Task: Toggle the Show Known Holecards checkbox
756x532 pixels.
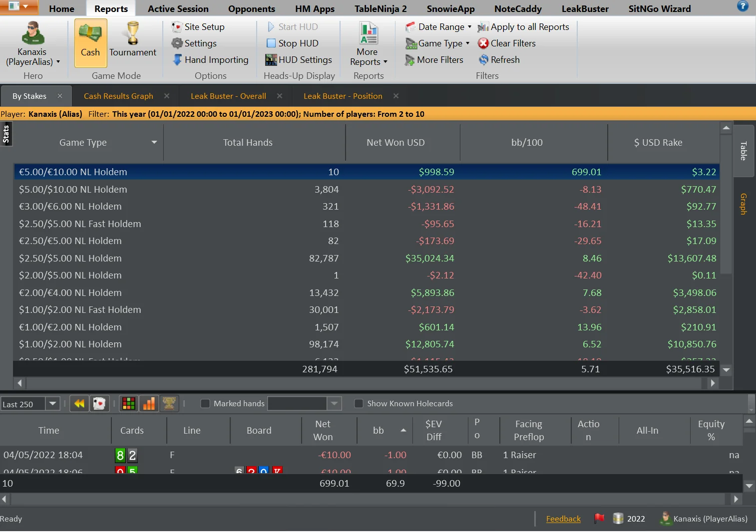Action: coord(359,403)
